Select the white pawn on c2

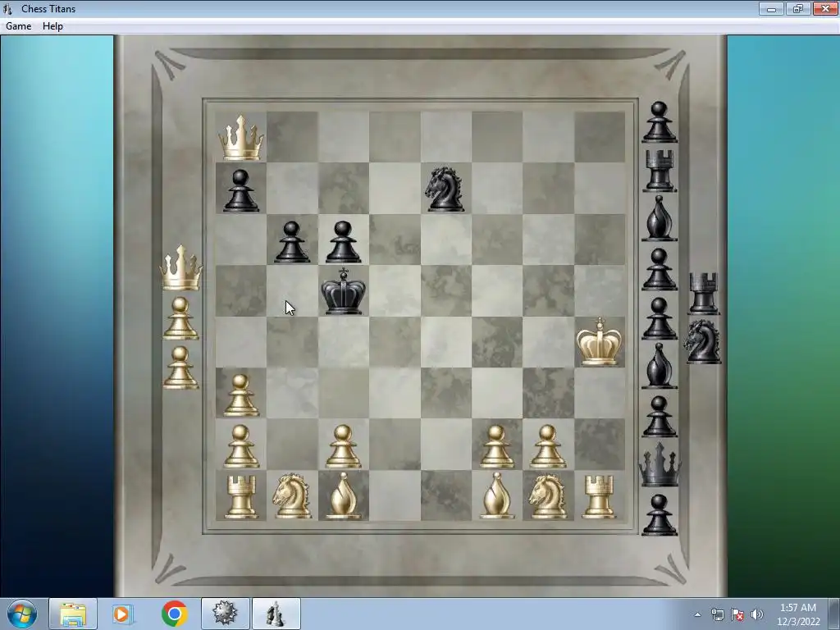[344, 446]
